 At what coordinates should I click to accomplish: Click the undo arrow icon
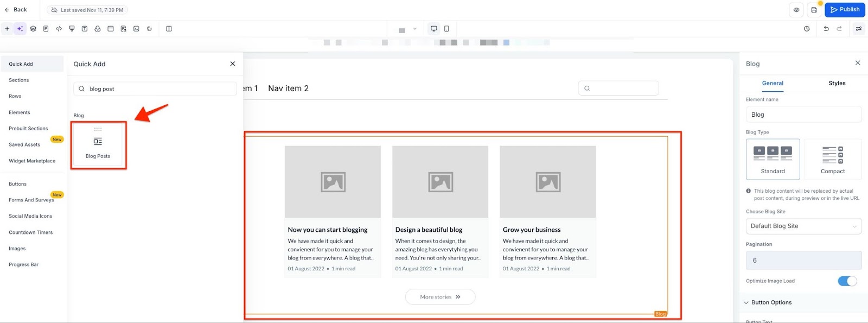coord(826,29)
